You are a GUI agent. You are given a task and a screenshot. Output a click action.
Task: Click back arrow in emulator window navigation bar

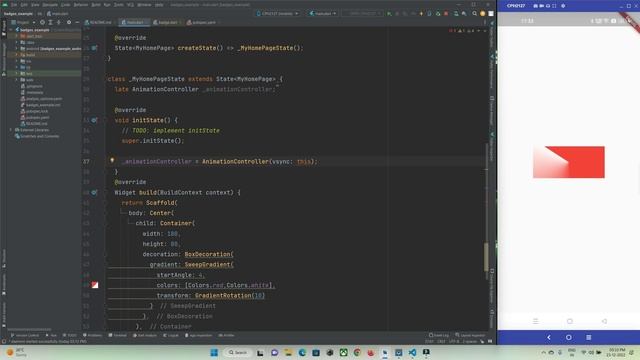[x=549, y=337]
